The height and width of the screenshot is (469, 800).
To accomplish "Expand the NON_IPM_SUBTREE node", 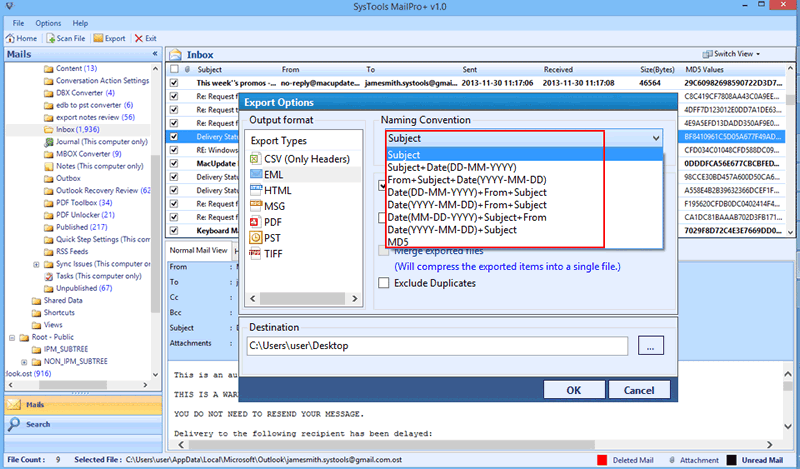I will 24,362.
